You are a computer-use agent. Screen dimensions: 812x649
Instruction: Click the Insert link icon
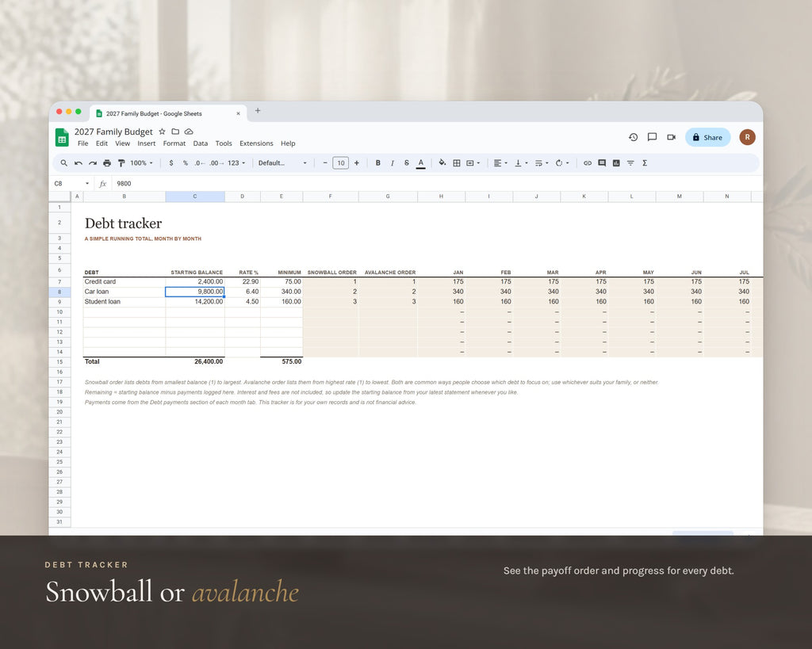click(588, 163)
